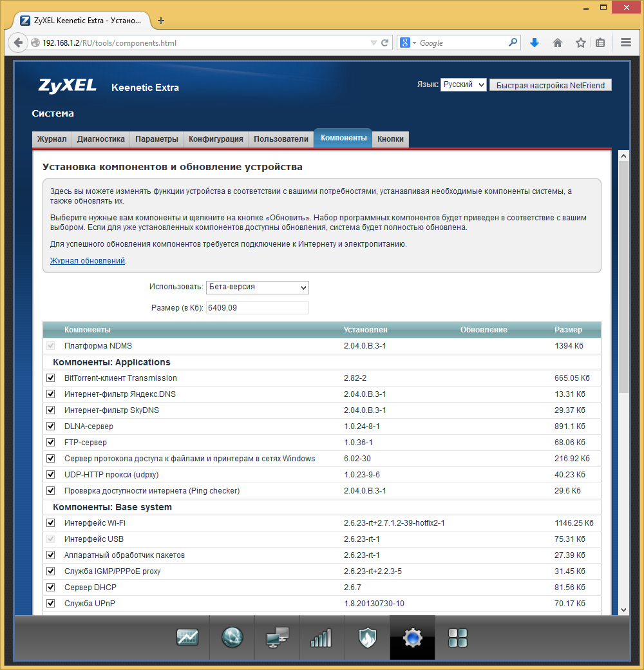Uncheck Служба IGMP/PPPoE proxy checkbox
Image resolution: width=644 pixels, height=670 pixels.
(x=51, y=571)
